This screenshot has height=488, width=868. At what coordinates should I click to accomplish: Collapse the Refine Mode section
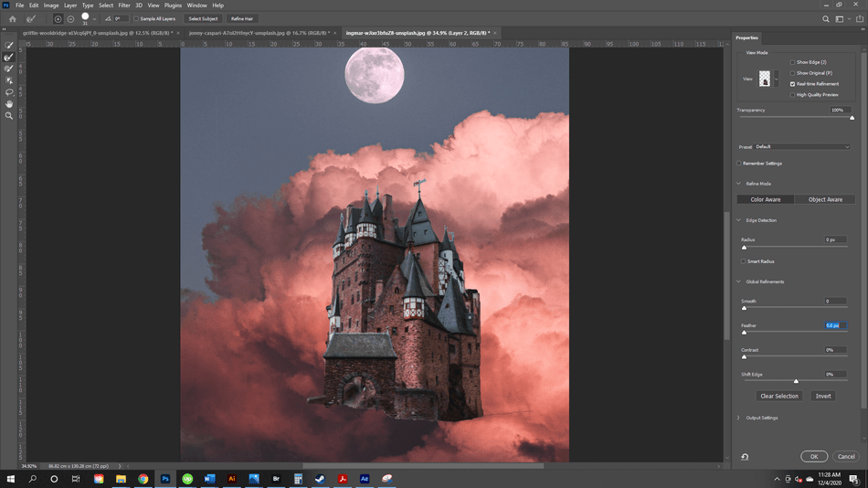pyautogui.click(x=738, y=184)
